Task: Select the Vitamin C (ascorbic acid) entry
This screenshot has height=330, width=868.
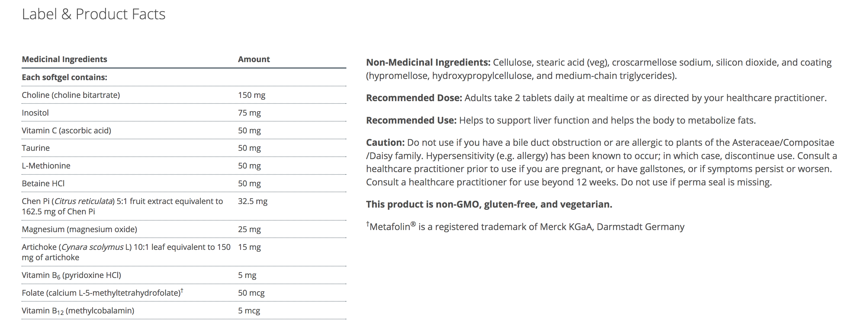Action: tap(66, 130)
